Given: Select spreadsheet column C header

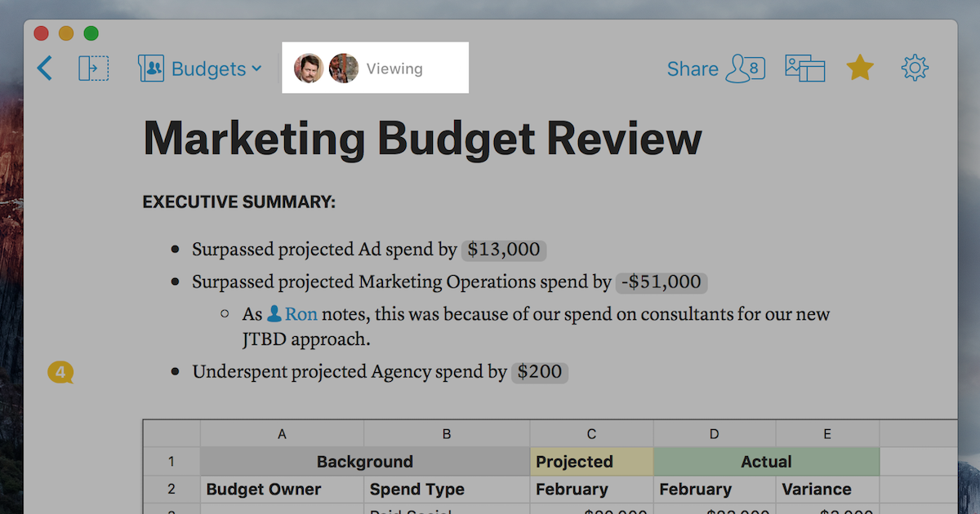Looking at the screenshot, I should pyautogui.click(x=591, y=434).
